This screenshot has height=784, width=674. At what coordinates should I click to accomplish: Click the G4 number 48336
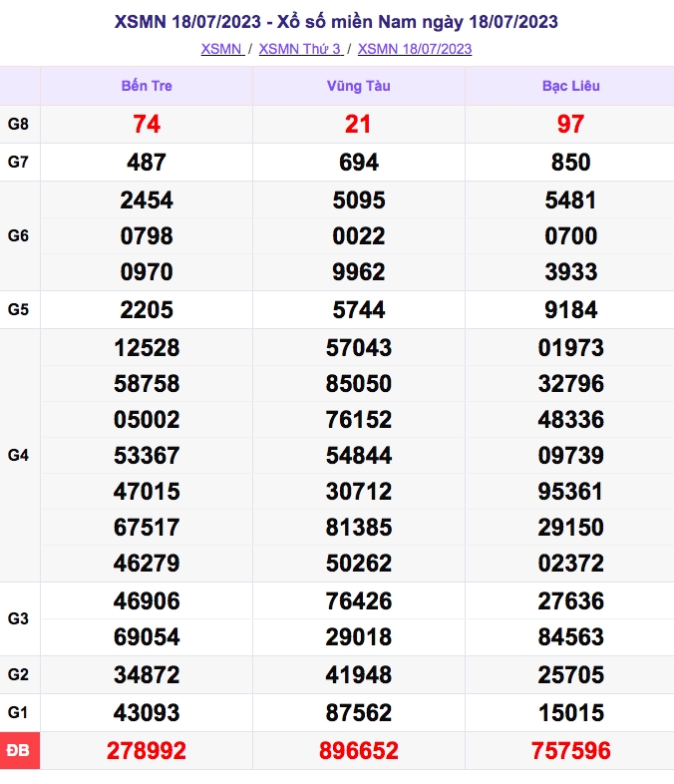(x=571, y=420)
